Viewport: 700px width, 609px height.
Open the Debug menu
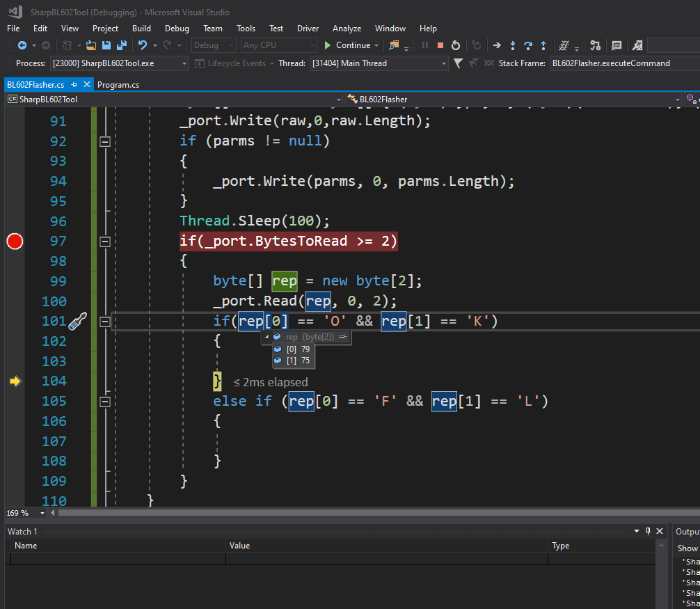(177, 28)
